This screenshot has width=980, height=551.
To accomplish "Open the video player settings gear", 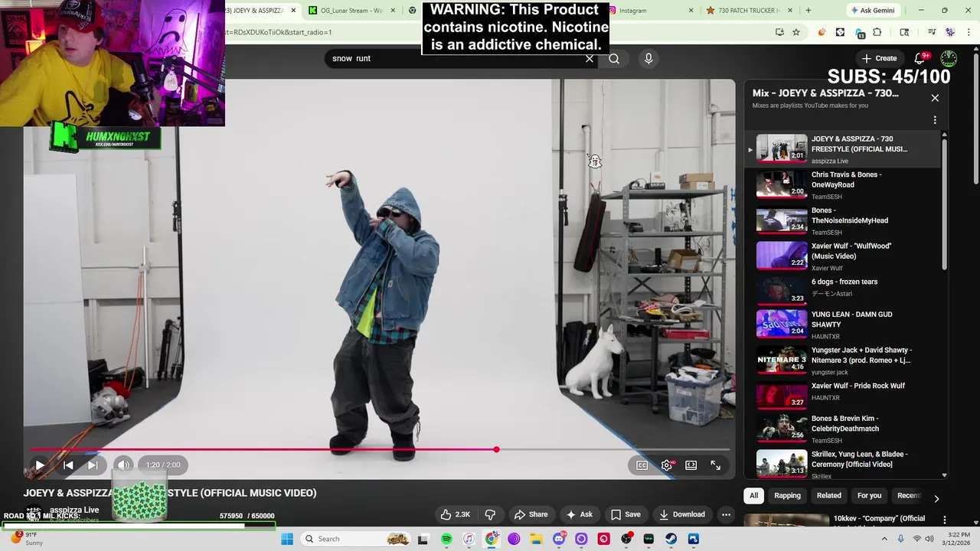I will pos(667,465).
